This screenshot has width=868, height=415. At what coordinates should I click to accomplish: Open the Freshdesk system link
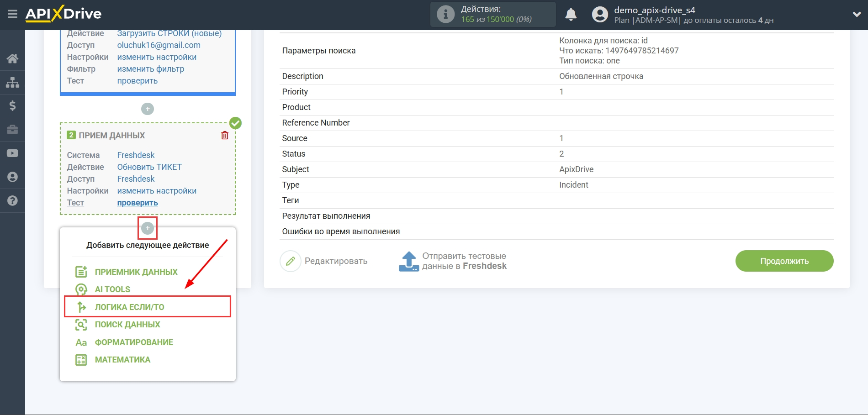click(136, 155)
